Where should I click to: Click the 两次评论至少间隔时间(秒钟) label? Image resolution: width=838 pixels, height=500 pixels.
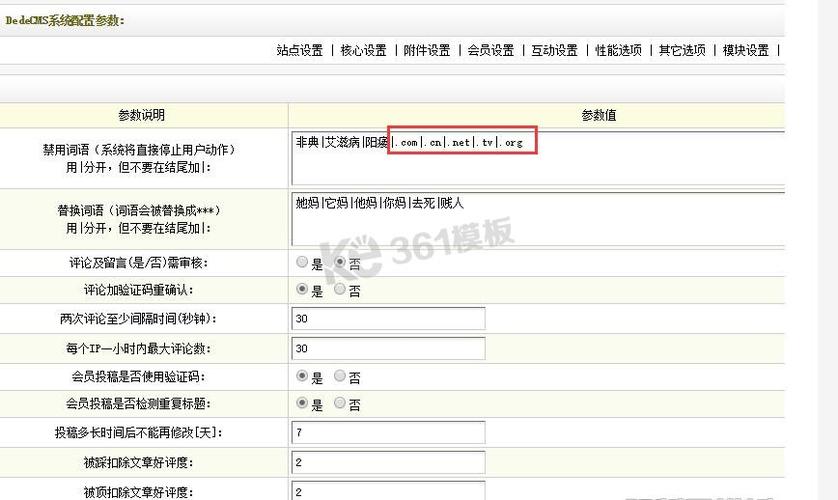(138, 319)
